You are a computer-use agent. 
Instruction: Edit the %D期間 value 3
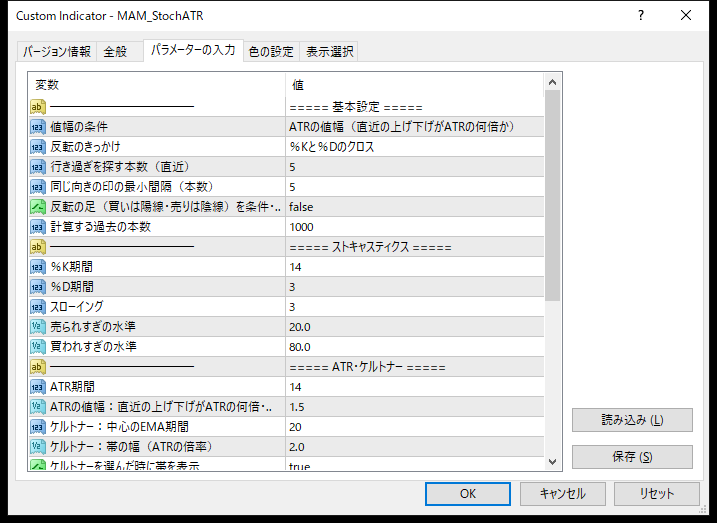(x=415, y=287)
